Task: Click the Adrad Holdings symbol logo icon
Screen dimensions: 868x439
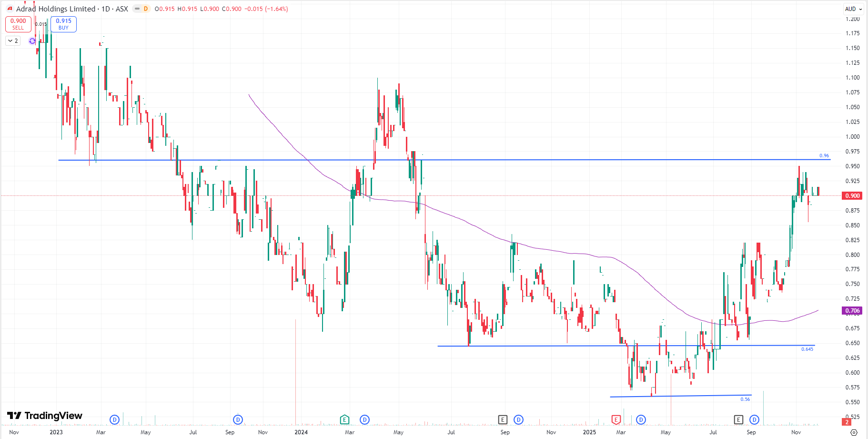Action: pyautogui.click(x=10, y=9)
